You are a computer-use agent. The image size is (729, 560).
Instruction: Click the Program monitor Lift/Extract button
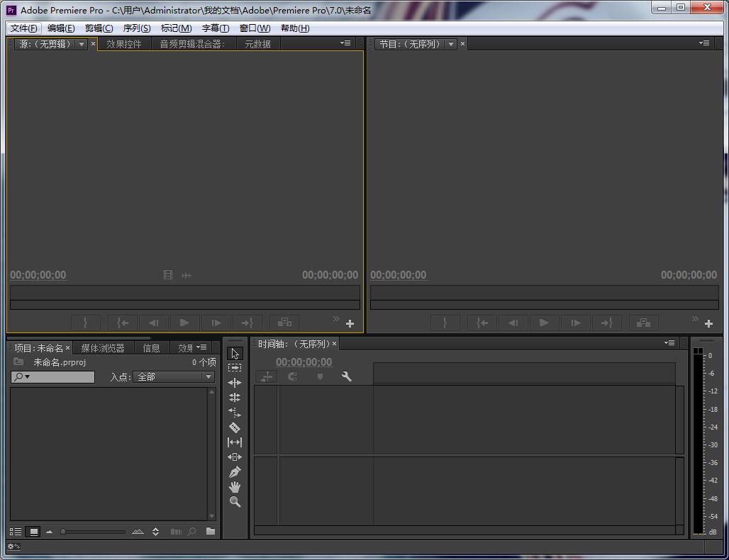[643, 323]
